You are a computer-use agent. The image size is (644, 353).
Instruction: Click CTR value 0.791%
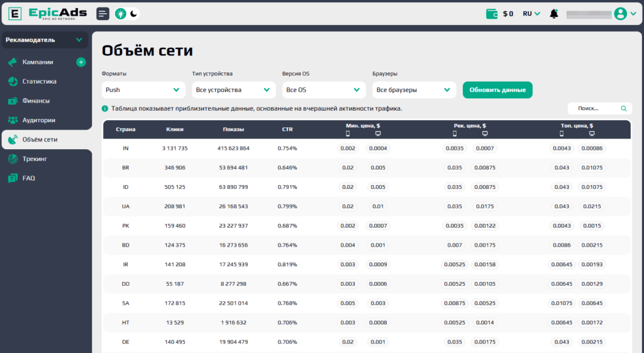point(287,187)
